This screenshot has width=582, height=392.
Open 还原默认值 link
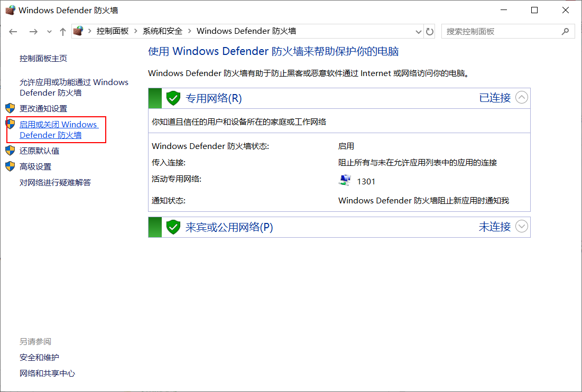click(x=39, y=151)
